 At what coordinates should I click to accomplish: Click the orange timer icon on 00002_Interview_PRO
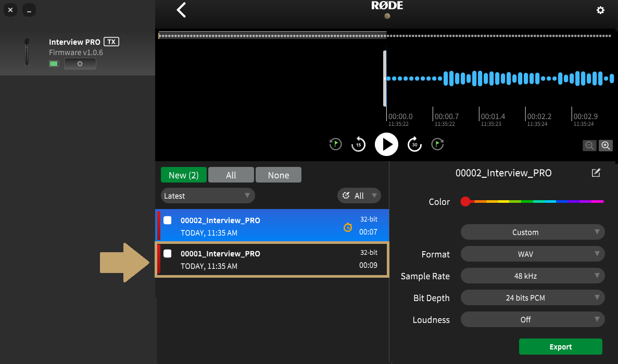tap(348, 227)
